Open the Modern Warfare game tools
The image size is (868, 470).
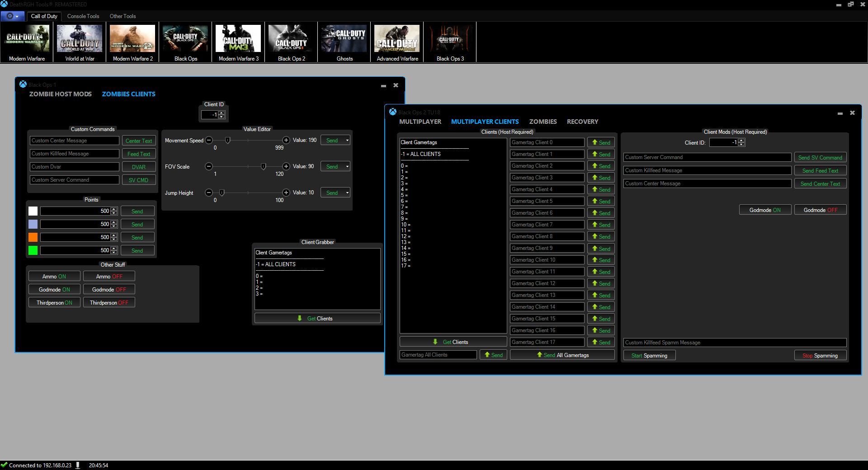point(27,43)
